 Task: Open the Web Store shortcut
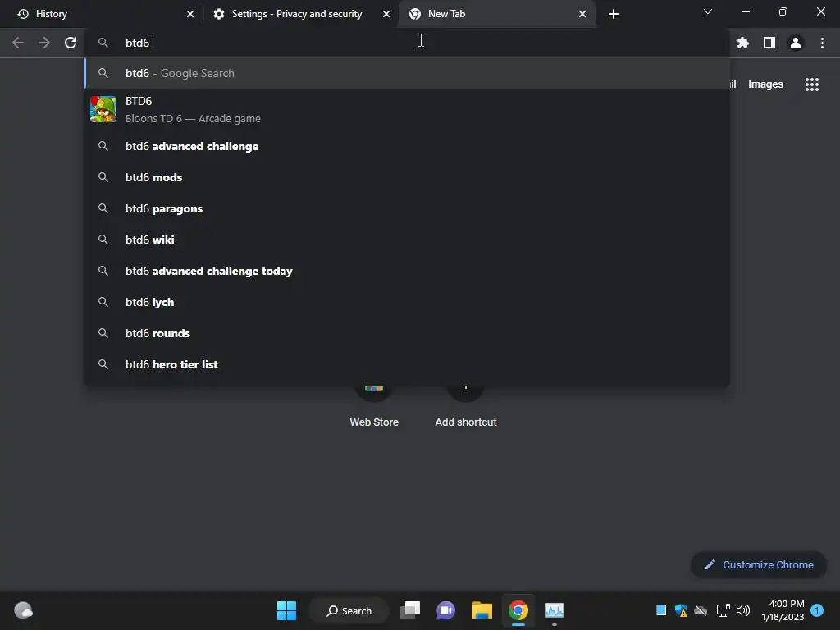click(374, 407)
